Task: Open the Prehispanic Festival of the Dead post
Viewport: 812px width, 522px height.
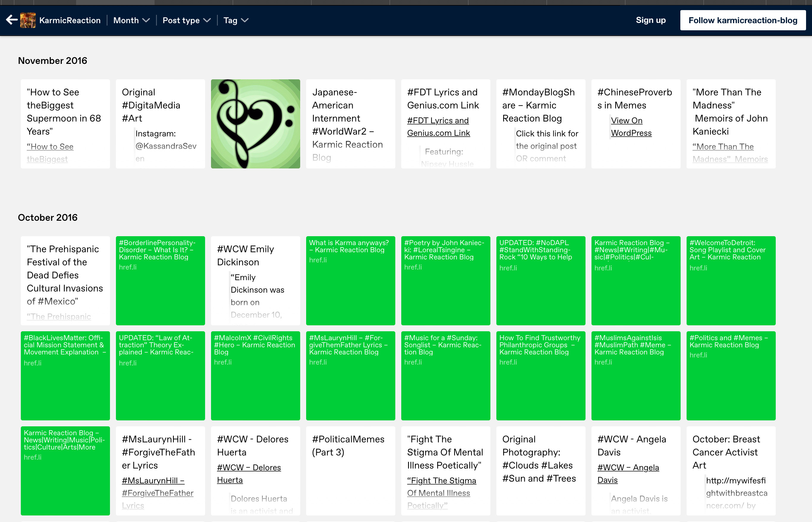Action: [x=65, y=281]
